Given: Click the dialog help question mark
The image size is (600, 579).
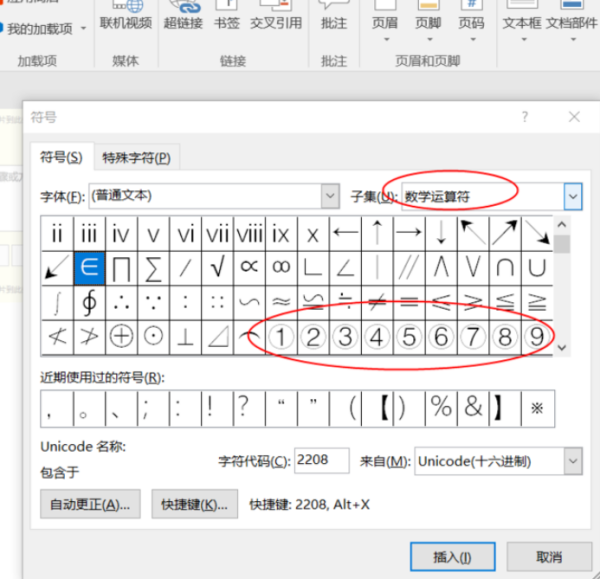Looking at the screenshot, I should pyautogui.click(x=525, y=116).
